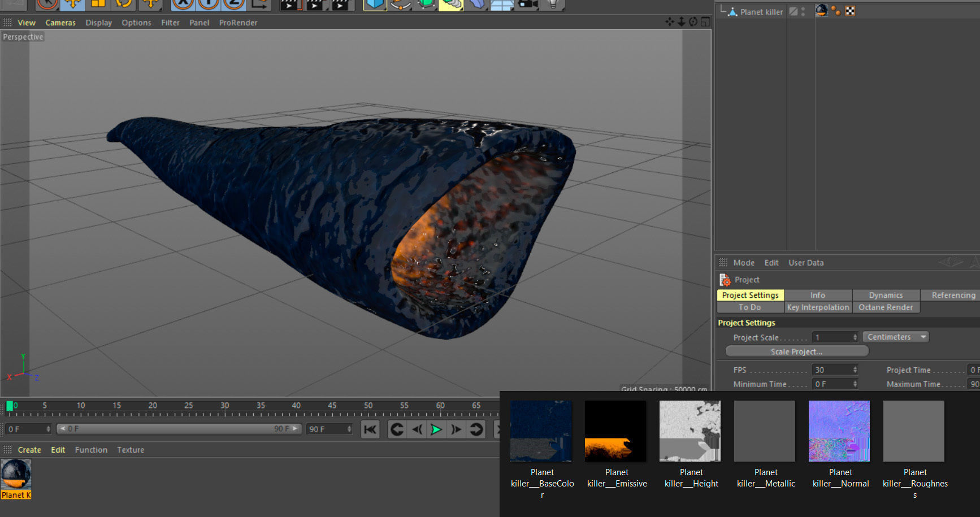Image resolution: width=980 pixels, height=517 pixels.
Task: Open the Attribute Manager Mode menu
Action: click(x=744, y=263)
